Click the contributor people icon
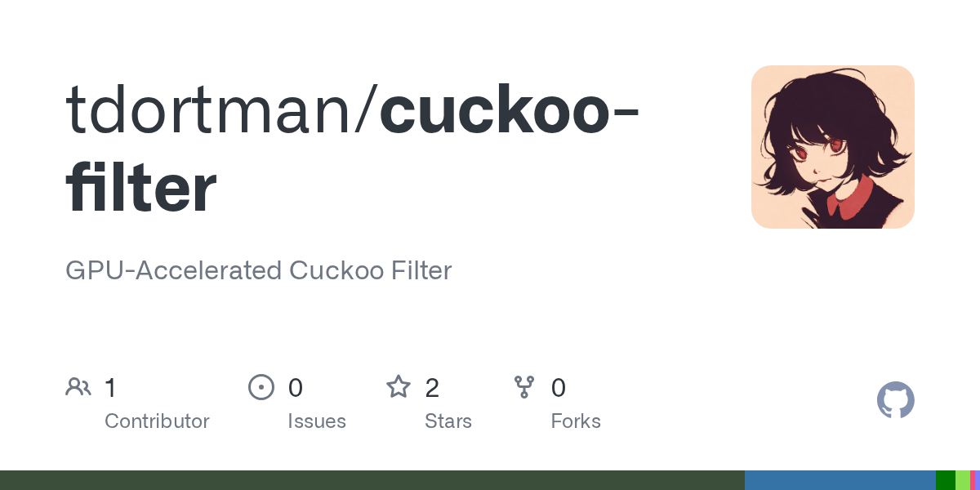This screenshot has width=980, height=490. pyautogui.click(x=78, y=387)
